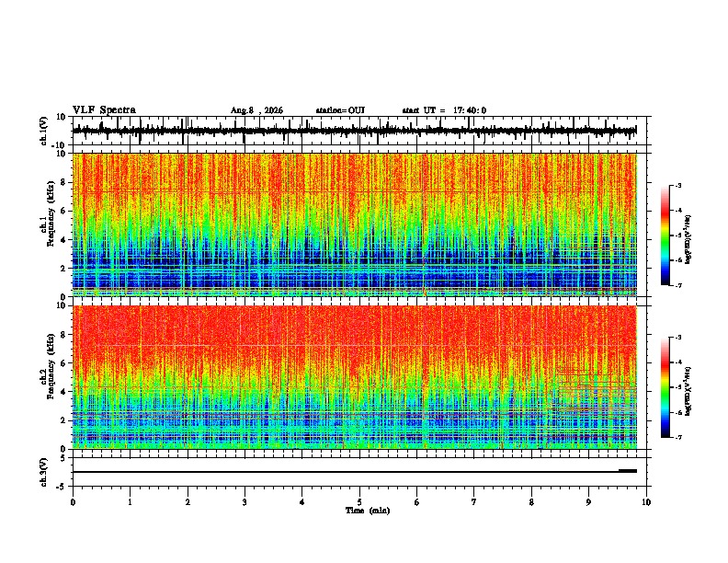The image size is (728, 563).
Task: Click the "2" kHz tick of ch.2 spectrogram
Action: (x=64, y=420)
